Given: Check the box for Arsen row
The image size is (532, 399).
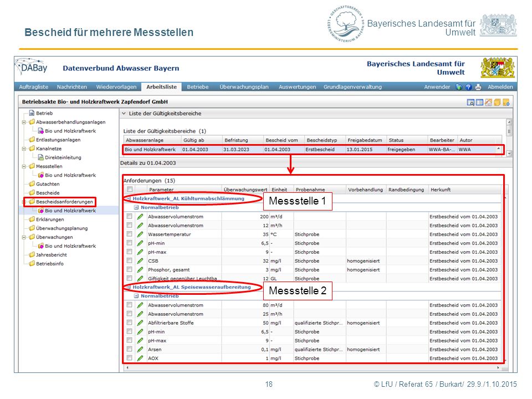Looking at the screenshot, I should 129,349.
